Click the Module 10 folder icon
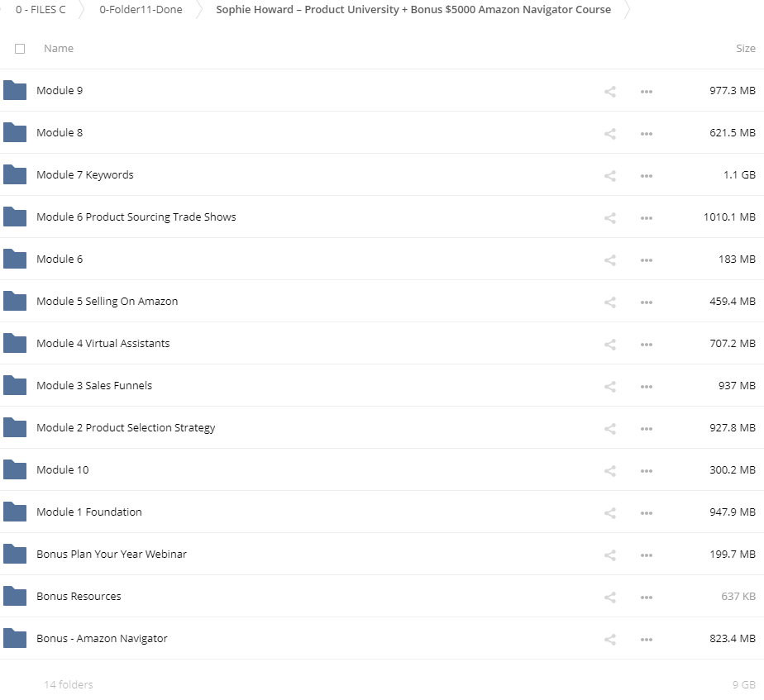764x700 pixels. 15,470
